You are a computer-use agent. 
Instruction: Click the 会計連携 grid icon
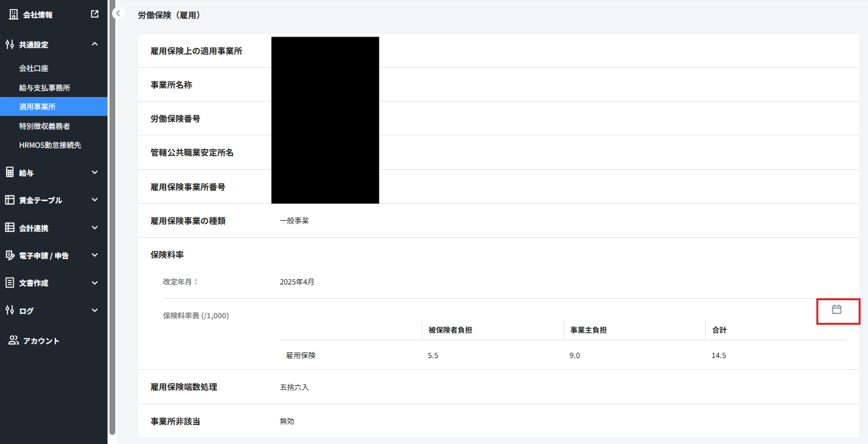10,228
